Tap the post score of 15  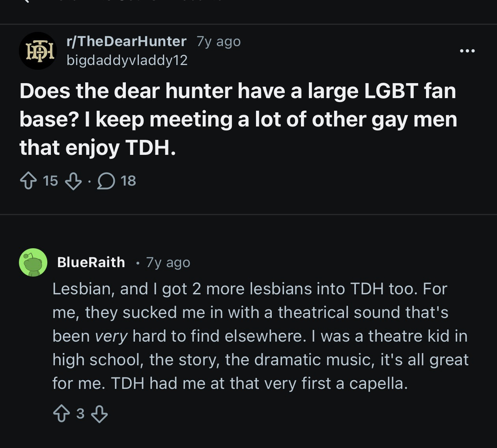[50, 181]
